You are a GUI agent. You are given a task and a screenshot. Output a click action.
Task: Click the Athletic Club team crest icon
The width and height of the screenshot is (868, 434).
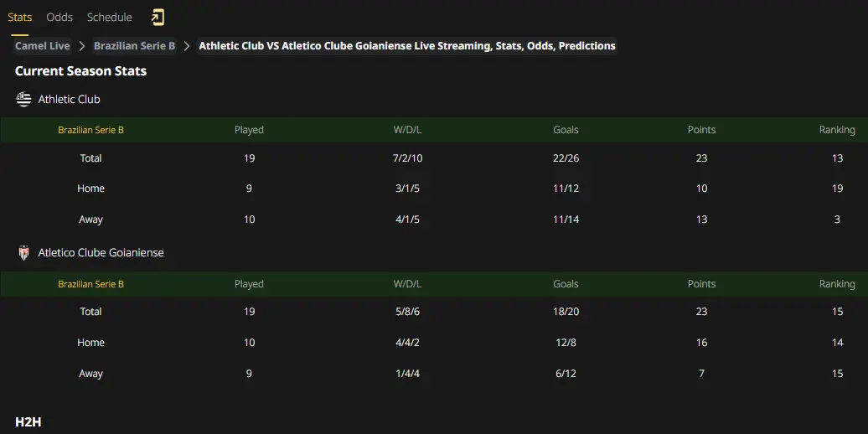(x=23, y=100)
